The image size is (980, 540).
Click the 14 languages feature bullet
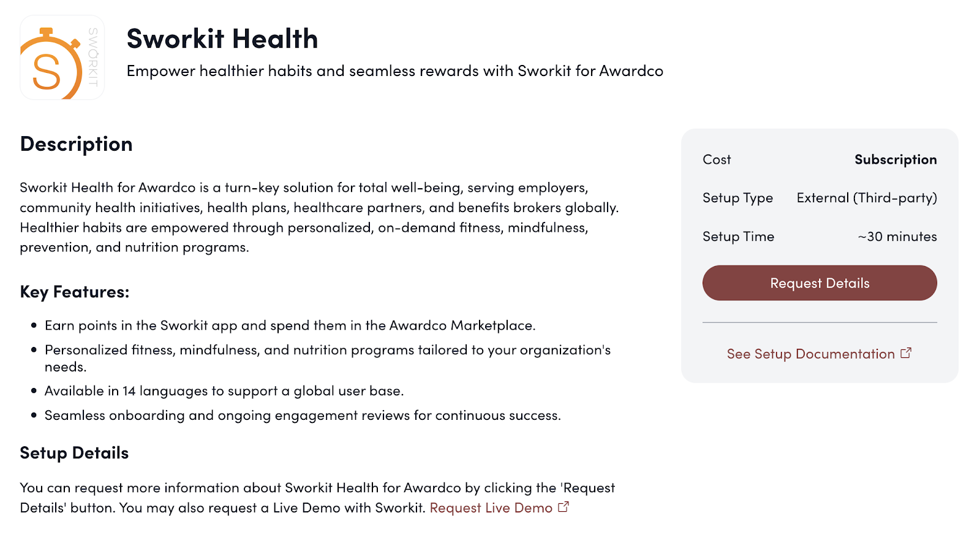[224, 391]
